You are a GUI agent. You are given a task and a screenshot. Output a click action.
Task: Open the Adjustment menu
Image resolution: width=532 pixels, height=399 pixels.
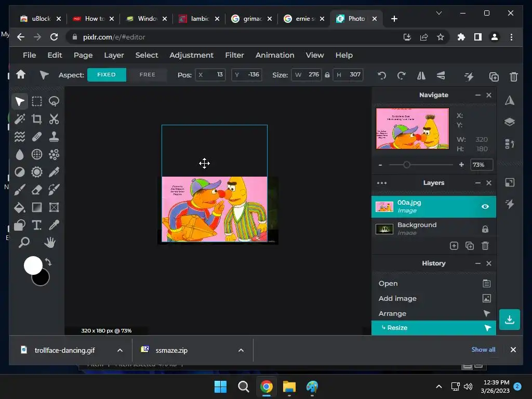click(191, 55)
